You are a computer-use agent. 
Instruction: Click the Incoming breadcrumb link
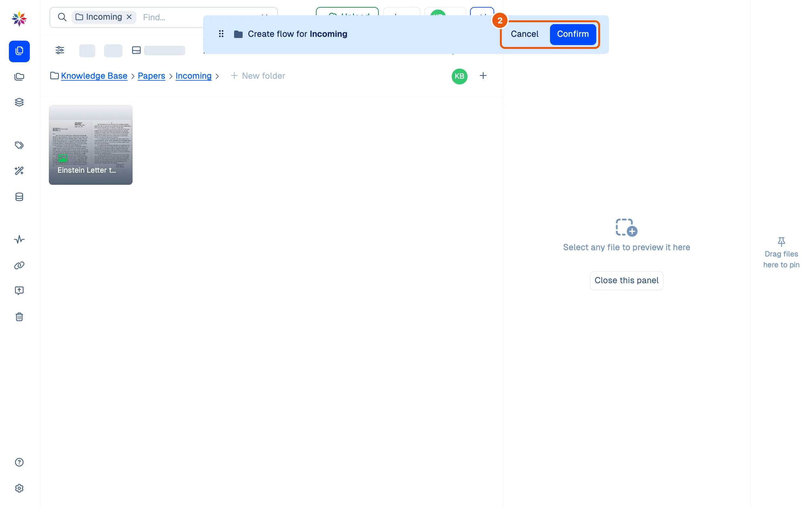[193, 76]
